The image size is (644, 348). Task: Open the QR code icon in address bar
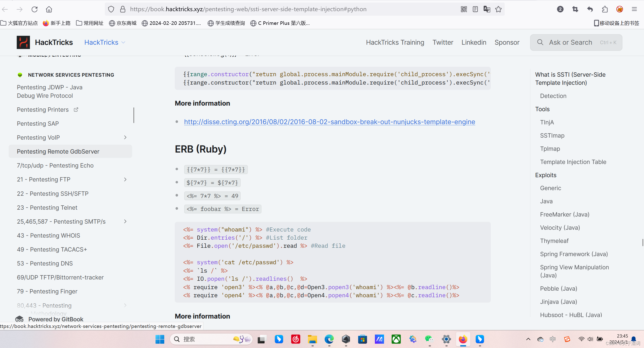tap(464, 9)
